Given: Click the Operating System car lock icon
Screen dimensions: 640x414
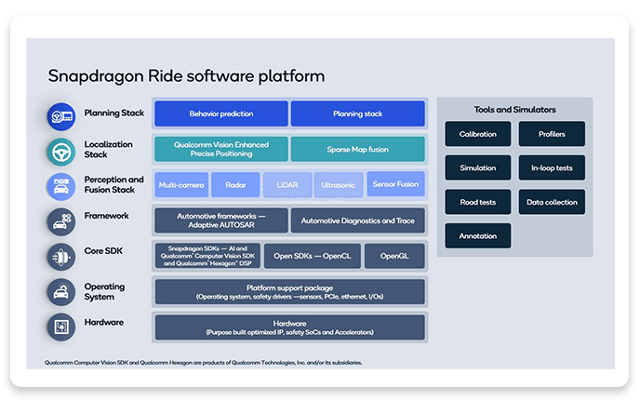Looking at the screenshot, I should click(61, 292).
